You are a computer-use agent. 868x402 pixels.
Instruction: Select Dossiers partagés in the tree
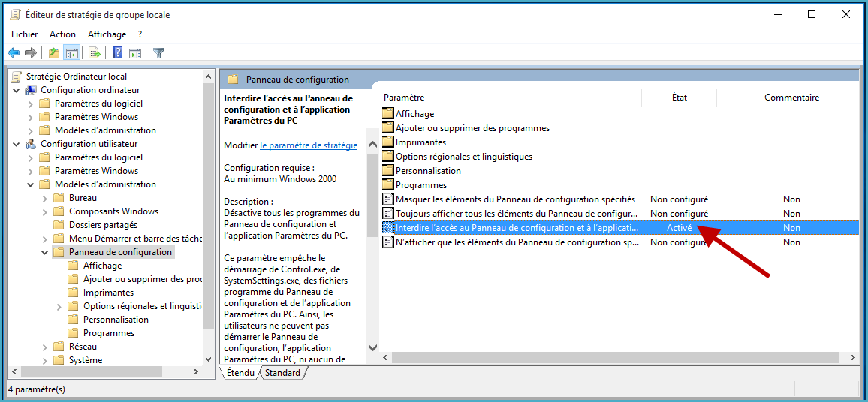pyautogui.click(x=103, y=225)
